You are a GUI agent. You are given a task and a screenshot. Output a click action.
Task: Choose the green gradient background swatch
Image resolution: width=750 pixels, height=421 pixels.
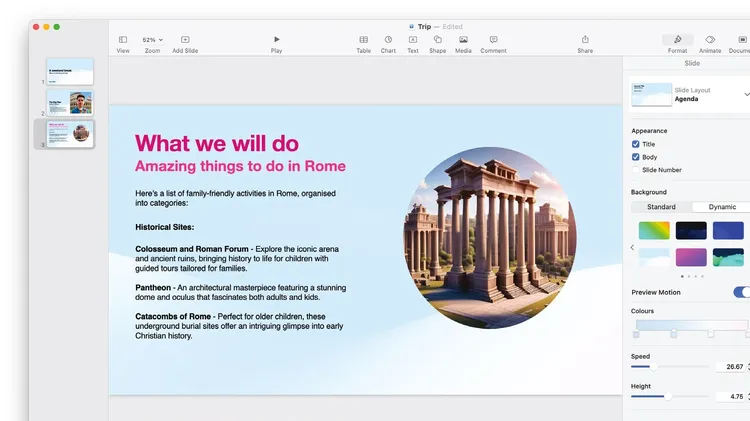[655, 231]
